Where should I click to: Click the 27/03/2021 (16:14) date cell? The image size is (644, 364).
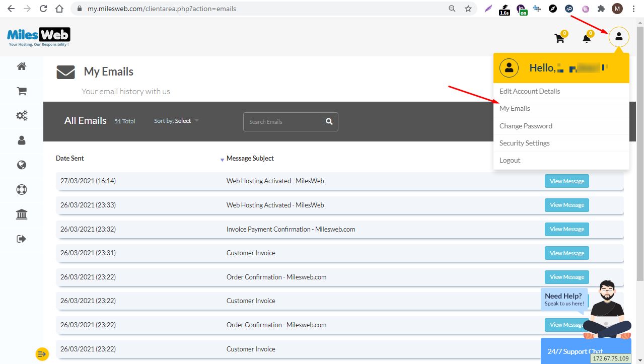click(x=88, y=181)
